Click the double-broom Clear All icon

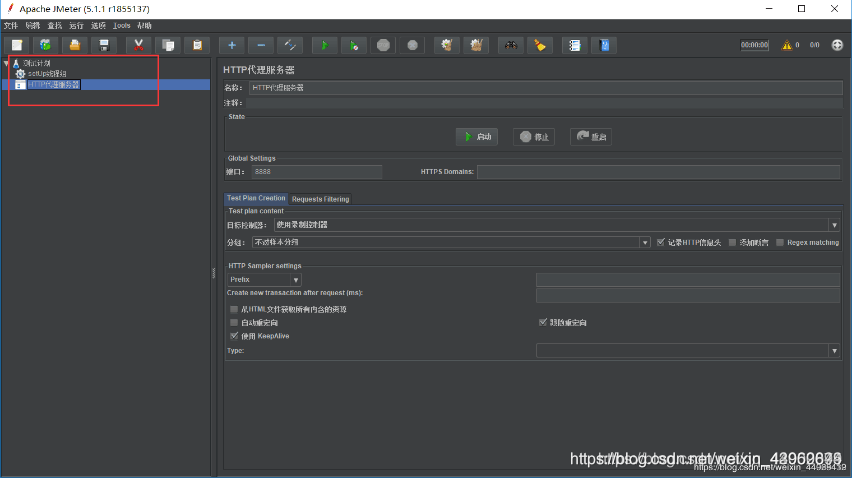coord(477,45)
